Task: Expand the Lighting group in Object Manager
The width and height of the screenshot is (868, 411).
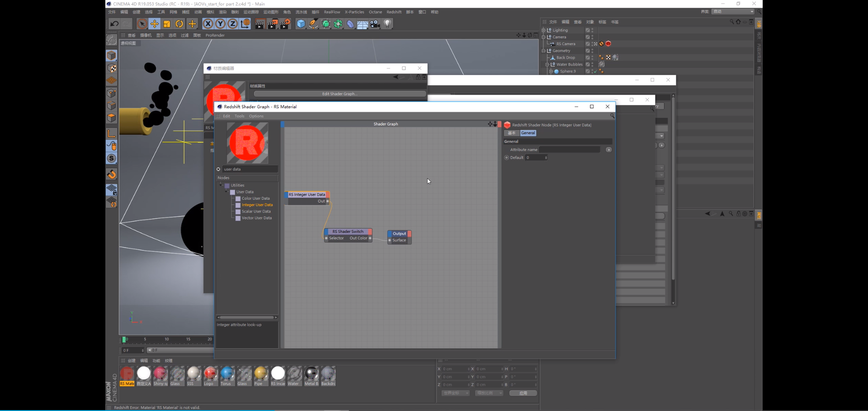Action: tap(544, 30)
